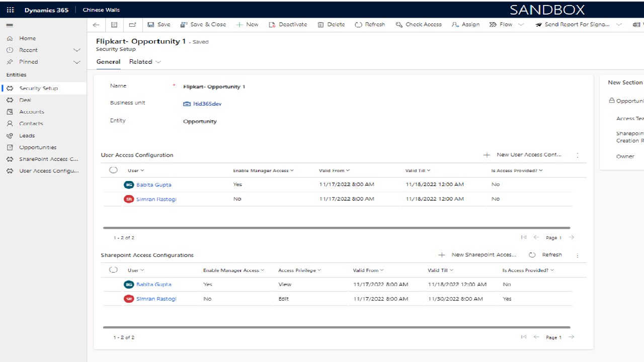Open Leads entity in sidebar
Viewport: 644px width, 362px height.
(27, 136)
